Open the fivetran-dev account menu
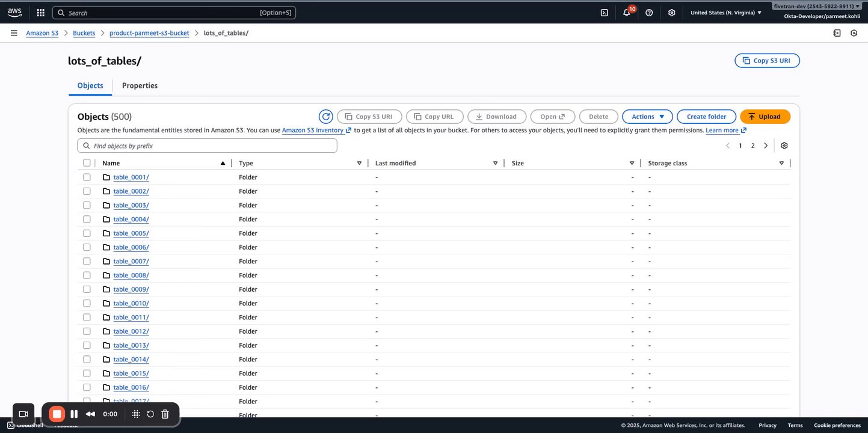The height and width of the screenshot is (433, 868). 817,6
